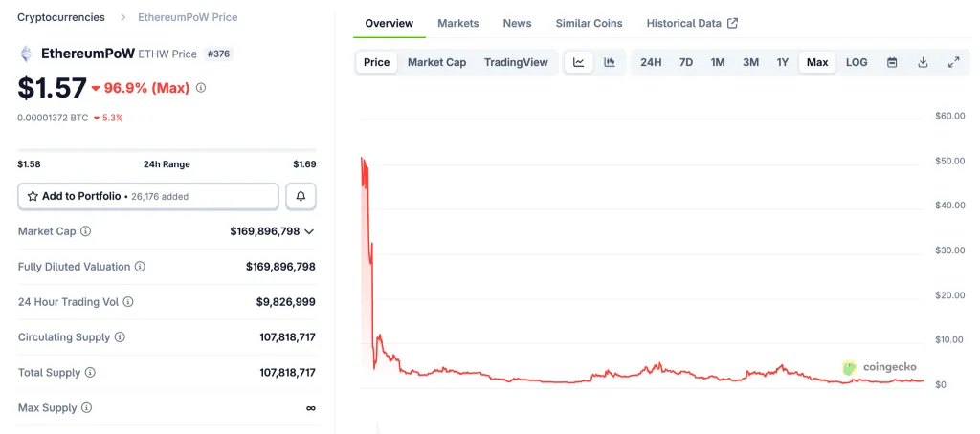980x434 pixels.
Task: Expand the Market Cap chevron
Action: point(309,231)
